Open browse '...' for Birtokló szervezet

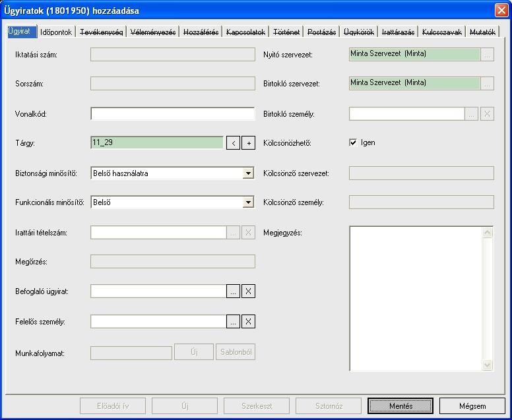[x=487, y=84]
